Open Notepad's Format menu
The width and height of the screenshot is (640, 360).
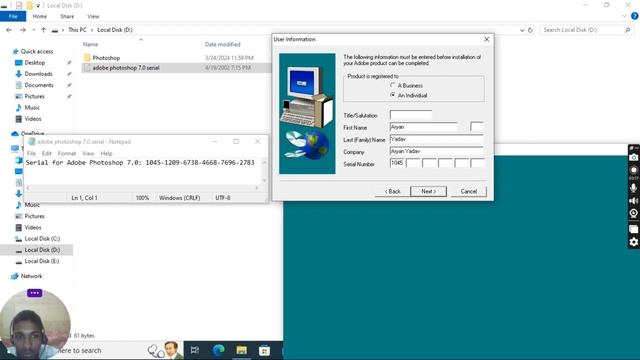click(67, 153)
